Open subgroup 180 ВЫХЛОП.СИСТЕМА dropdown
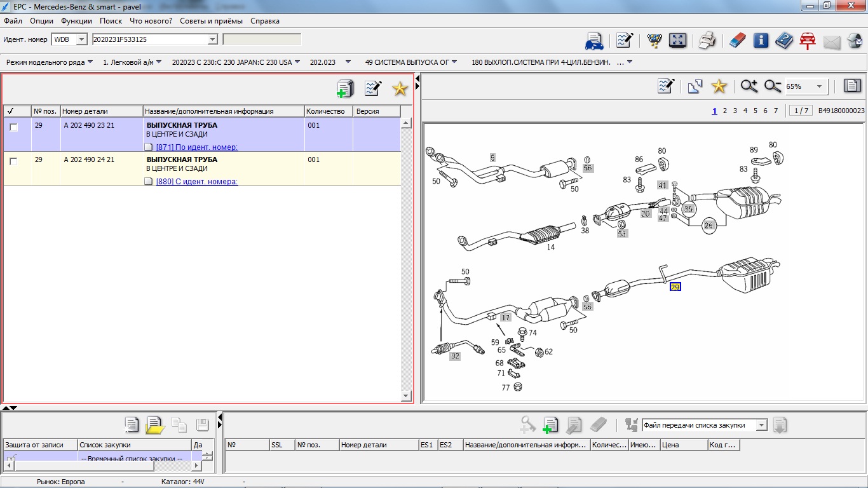The height and width of the screenshot is (488, 868). (630, 62)
